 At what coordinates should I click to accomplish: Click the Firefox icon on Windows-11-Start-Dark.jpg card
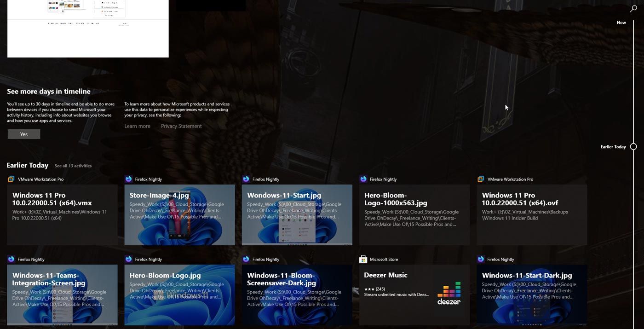coord(480,259)
